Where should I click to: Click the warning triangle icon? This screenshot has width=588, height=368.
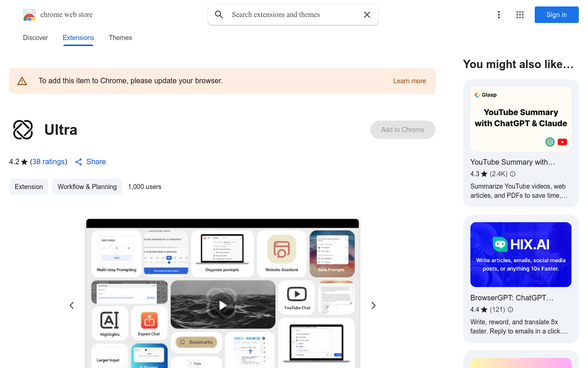[x=22, y=81]
